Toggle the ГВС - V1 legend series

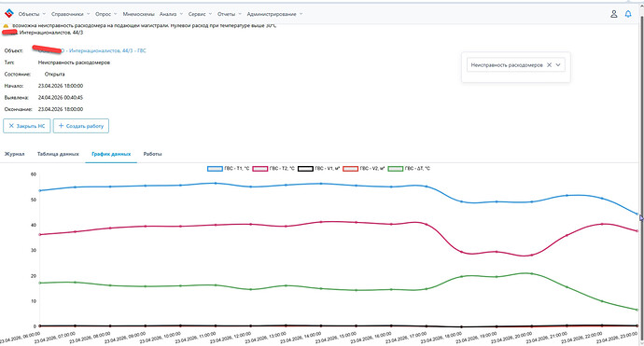tap(318, 169)
